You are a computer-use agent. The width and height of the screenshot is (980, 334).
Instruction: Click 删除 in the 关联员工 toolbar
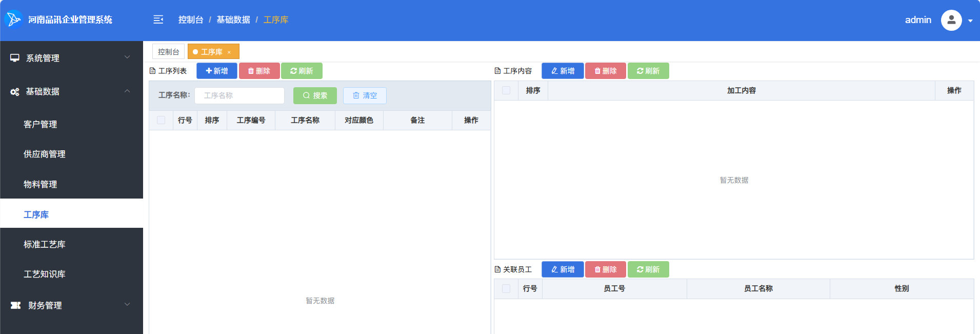point(606,269)
